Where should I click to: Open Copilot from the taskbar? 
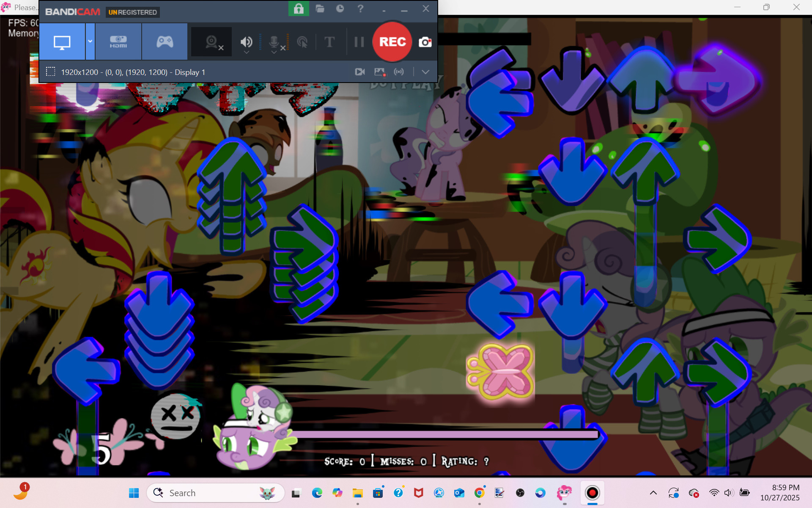[x=337, y=493]
